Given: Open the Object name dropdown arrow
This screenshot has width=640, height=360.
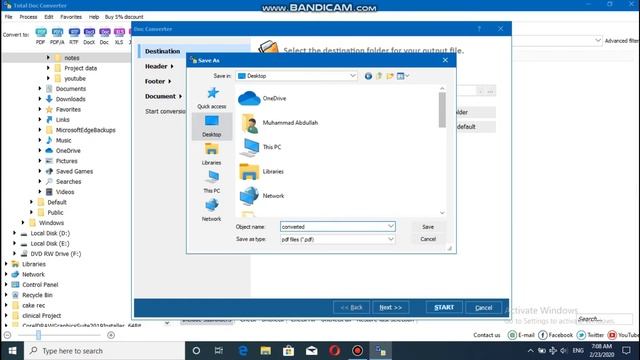Looking at the screenshot, I should [x=391, y=226].
